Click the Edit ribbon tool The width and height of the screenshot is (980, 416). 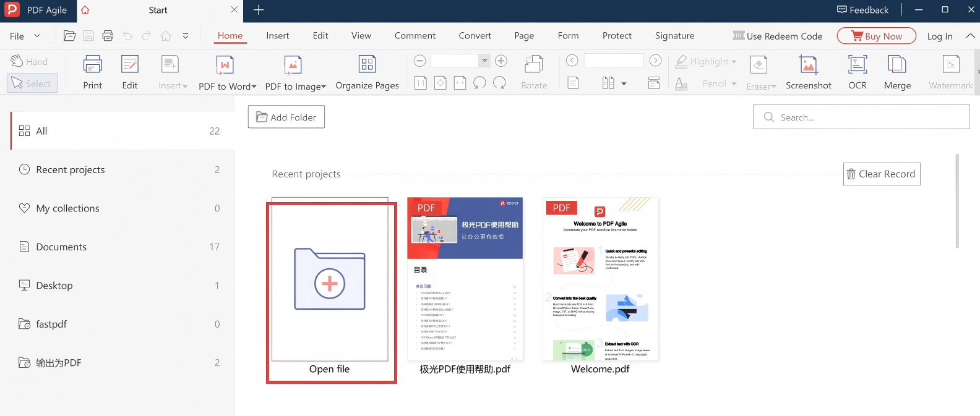[x=130, y=72]
